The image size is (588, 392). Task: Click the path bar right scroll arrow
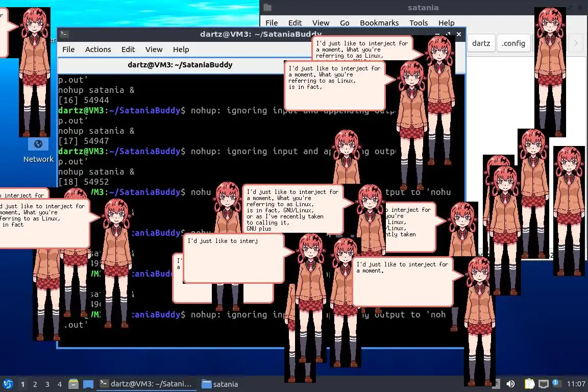pos(576,43)
